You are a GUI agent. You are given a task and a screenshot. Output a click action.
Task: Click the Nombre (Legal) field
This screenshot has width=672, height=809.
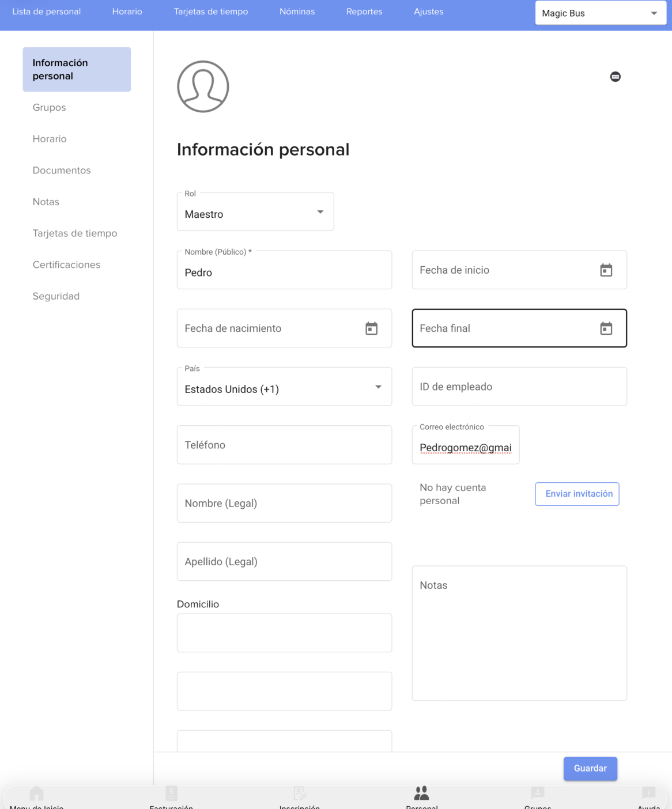[284, 503]
